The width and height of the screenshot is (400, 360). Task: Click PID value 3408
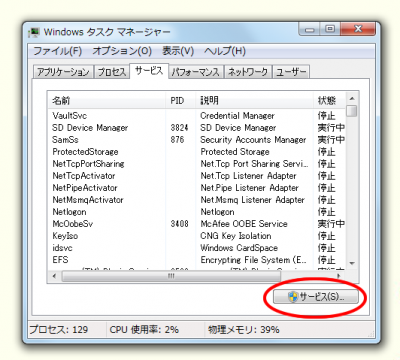(179, 224)
